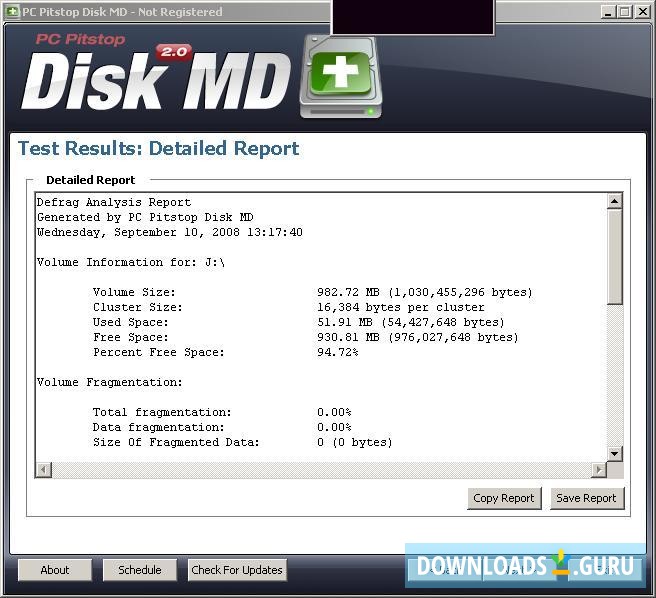Click the Disk MD title bar app icon

[x=12, y=11]
